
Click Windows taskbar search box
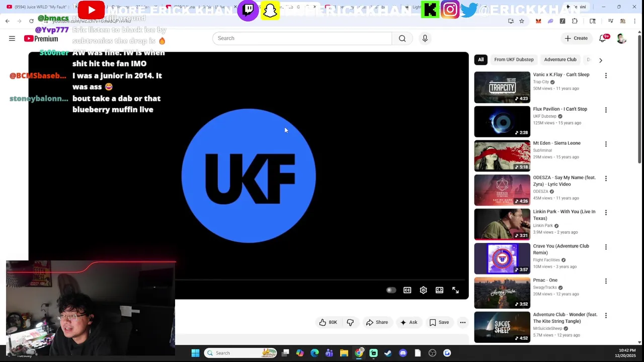coord(241,353)
